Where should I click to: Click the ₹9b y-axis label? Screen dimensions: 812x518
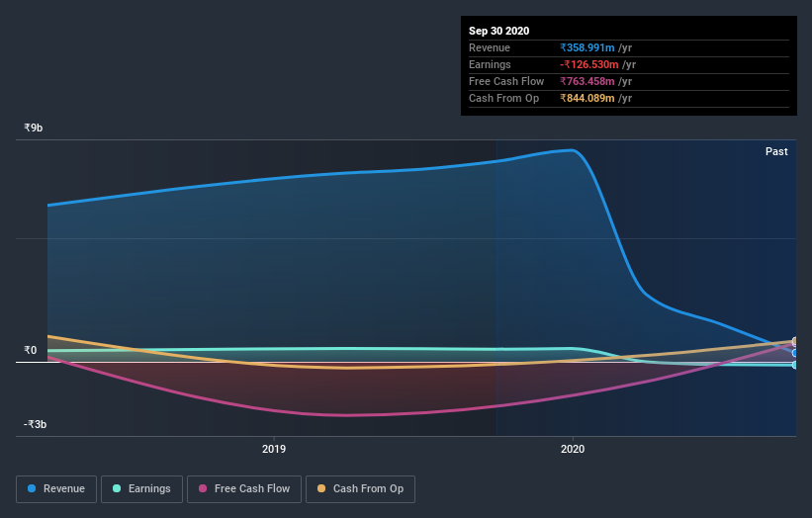click(34, 128)
